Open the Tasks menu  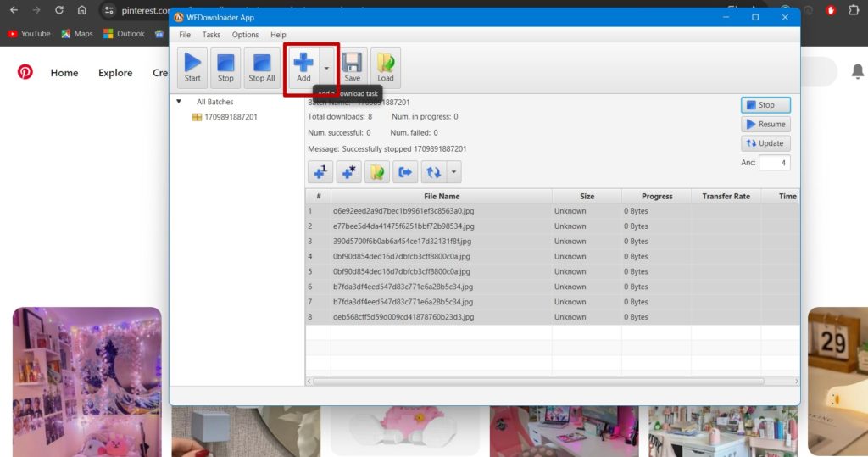coord(211,35)
